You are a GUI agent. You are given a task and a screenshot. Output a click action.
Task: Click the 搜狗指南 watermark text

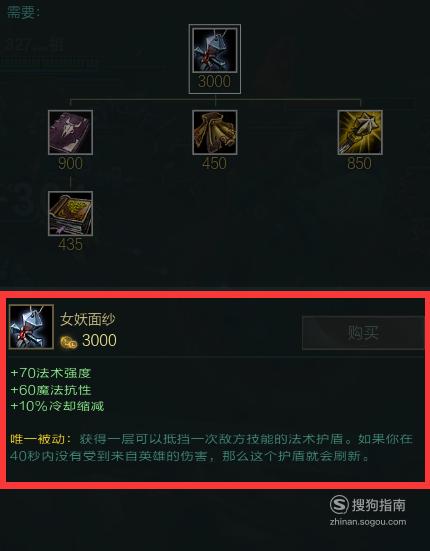(379, 505)
